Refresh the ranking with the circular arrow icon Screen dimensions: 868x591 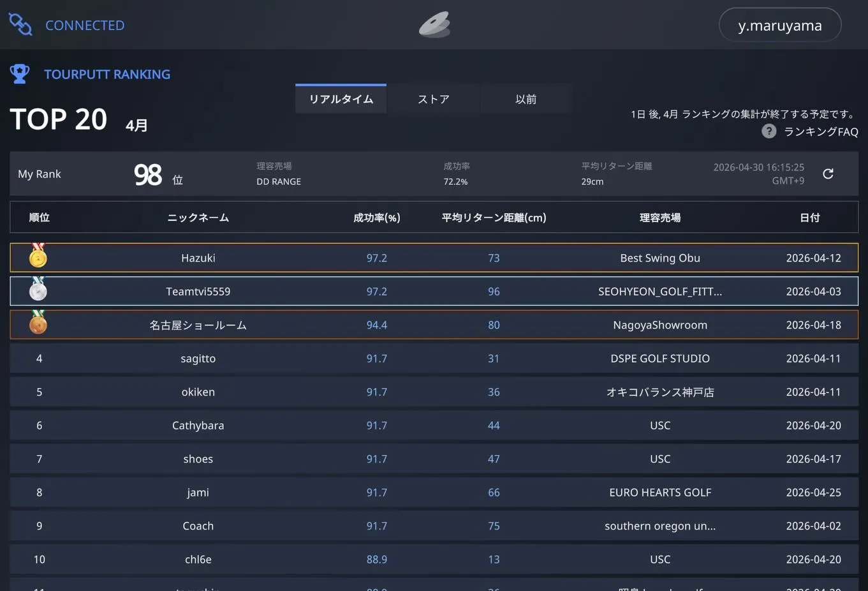coord(828,173)
